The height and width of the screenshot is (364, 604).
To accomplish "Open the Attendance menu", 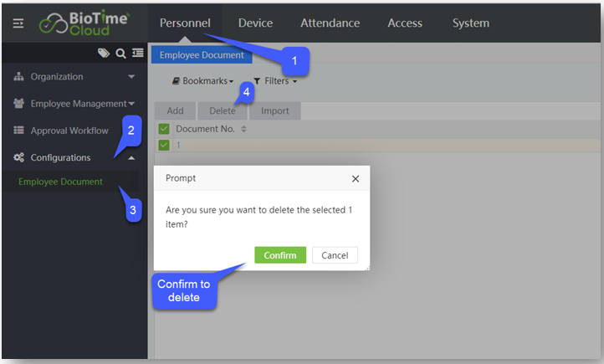I will (330, 23).
